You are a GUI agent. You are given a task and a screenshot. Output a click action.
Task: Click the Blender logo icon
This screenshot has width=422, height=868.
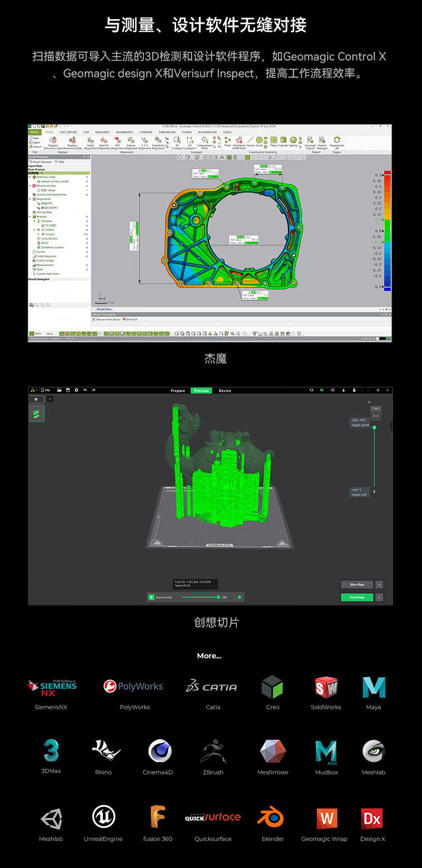tap(272, 817)
